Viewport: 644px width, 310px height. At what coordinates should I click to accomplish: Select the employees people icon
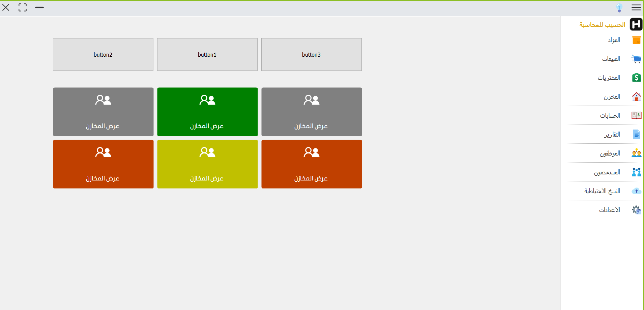(636, 153)
